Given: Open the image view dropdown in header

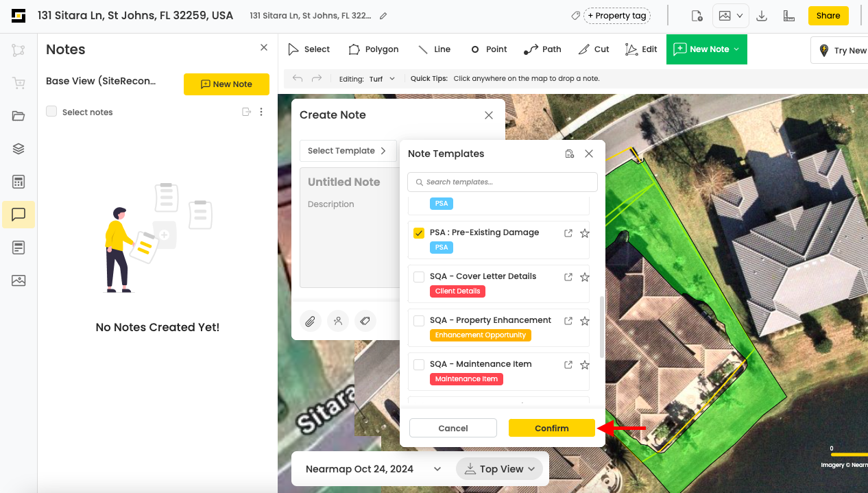Looking at the screenshot, I should [x=731, y=16].
